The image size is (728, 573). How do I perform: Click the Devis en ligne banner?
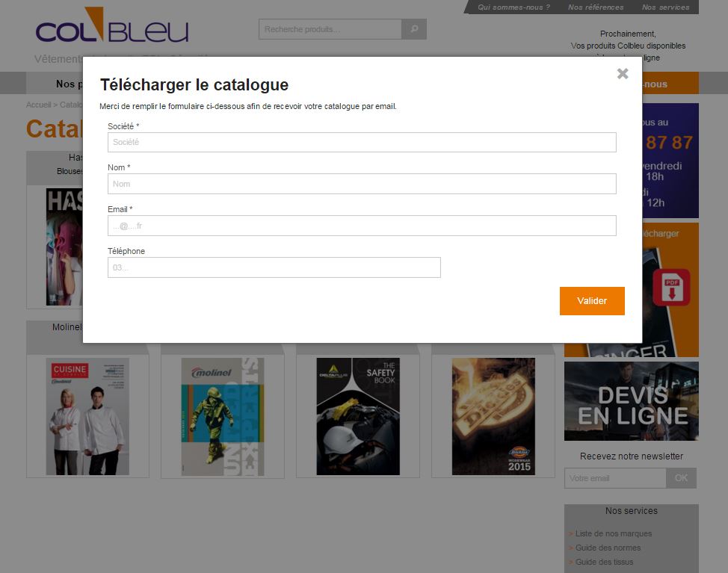click(632, 401)
